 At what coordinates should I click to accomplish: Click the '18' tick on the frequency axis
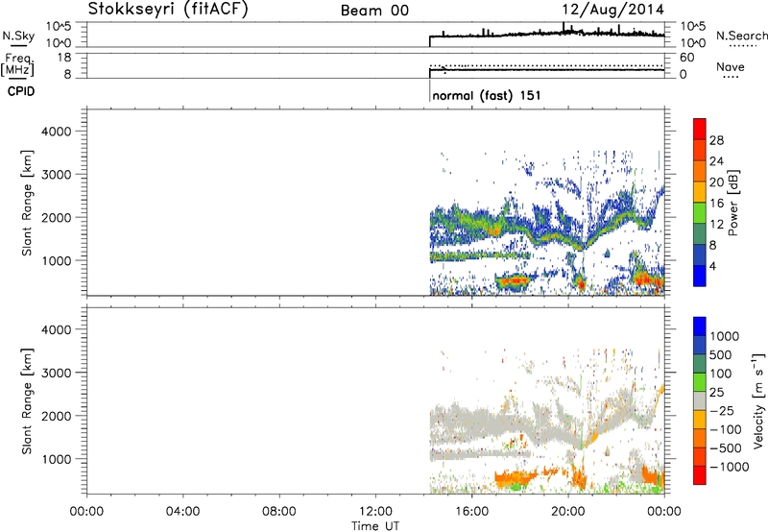[64, 58]
